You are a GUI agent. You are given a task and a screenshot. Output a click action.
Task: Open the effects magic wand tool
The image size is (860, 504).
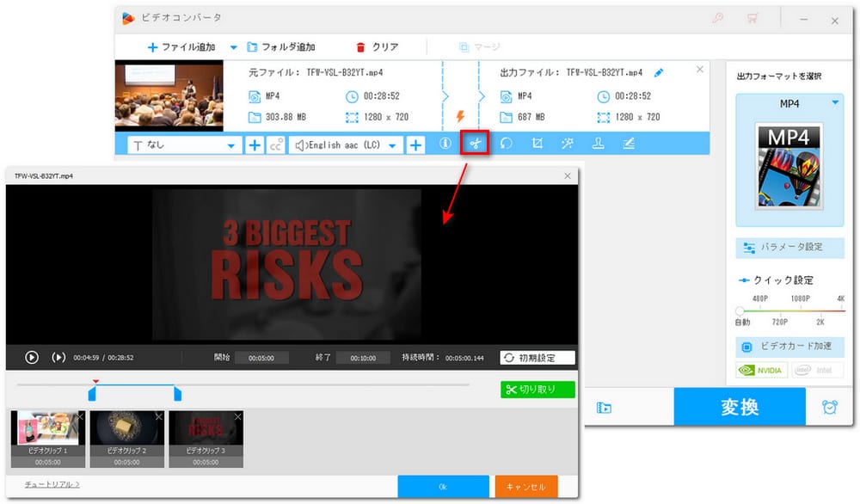[567, 144]
